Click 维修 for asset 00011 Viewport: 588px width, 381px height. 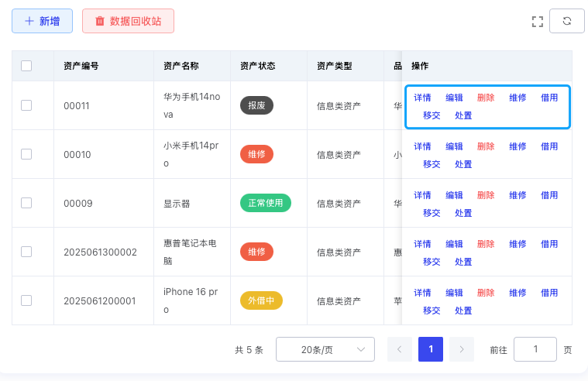click(x=518, y=98)
